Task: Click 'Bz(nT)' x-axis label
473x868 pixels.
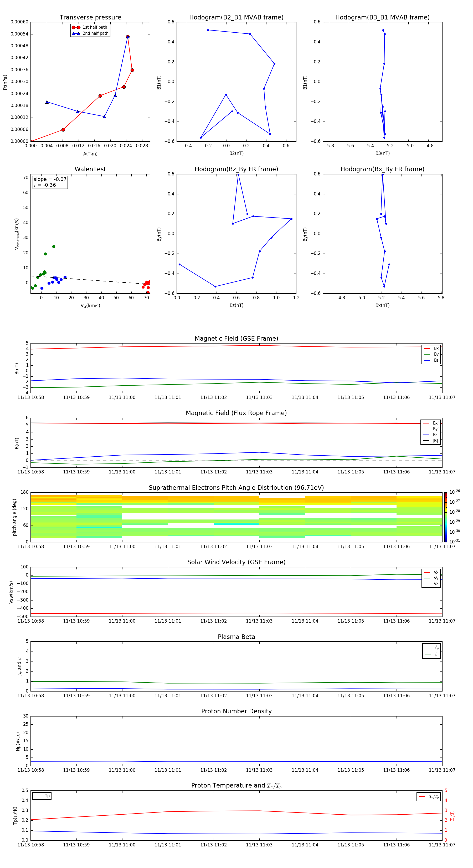Action: [x=236, y=305]
